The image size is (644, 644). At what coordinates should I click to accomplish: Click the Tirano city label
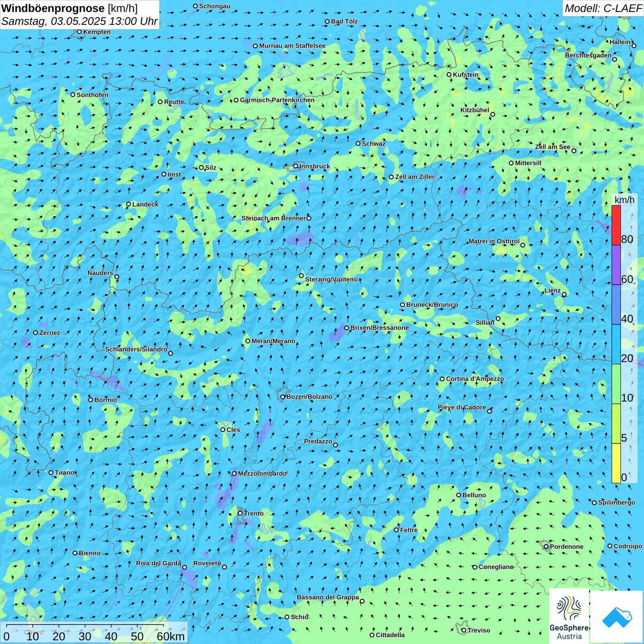[64, 472]
